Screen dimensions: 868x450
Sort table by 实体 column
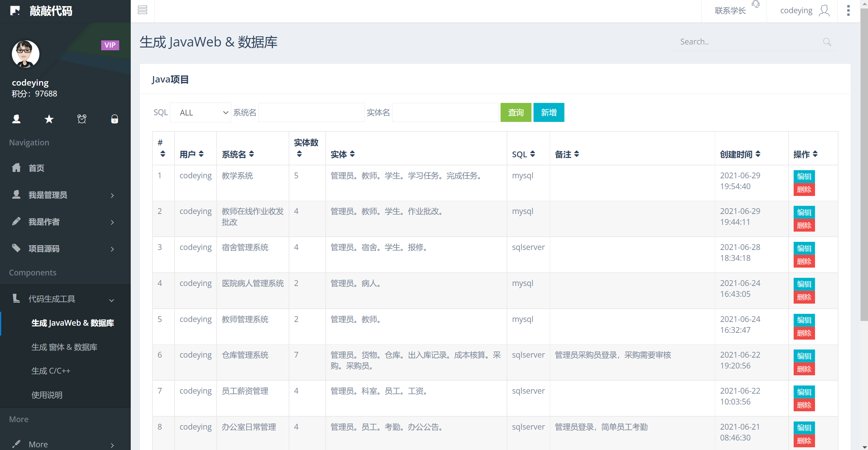pyautogui.click(x=352, y=154)
